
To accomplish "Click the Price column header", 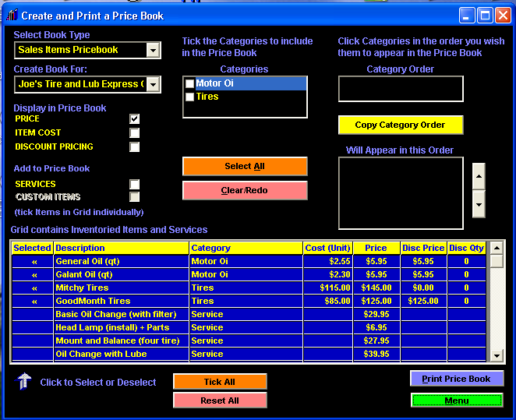I will coord(376,248).
